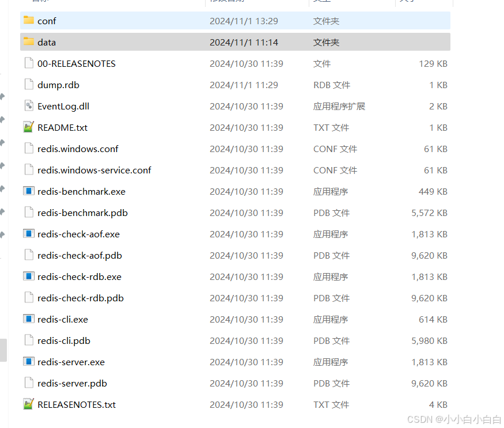Click the 2024/11/1 11:29 date of dump.rdb
The height and width of the screenshot is (428, 504).
pos(244,85)
